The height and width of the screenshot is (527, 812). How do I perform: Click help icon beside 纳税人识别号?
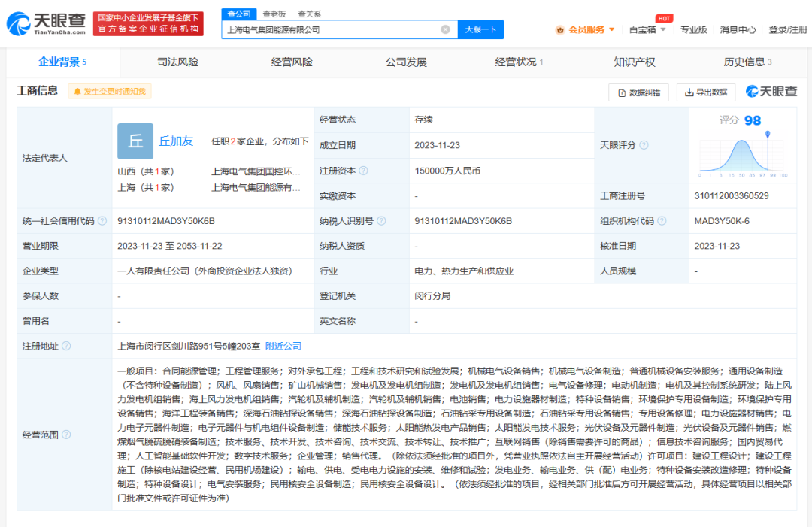click(x=381, y=221)
